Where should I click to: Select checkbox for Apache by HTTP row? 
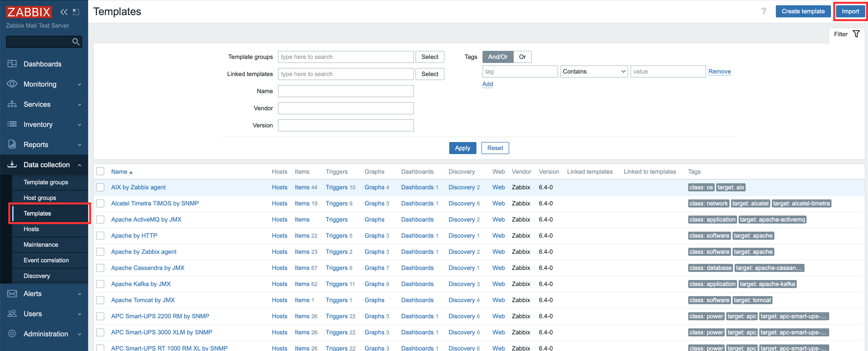(x=100, y=235)
